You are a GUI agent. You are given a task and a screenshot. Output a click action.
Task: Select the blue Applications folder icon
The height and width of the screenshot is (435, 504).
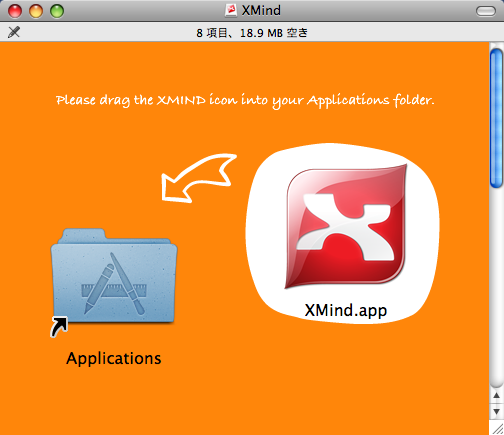(x=114, y=276)
